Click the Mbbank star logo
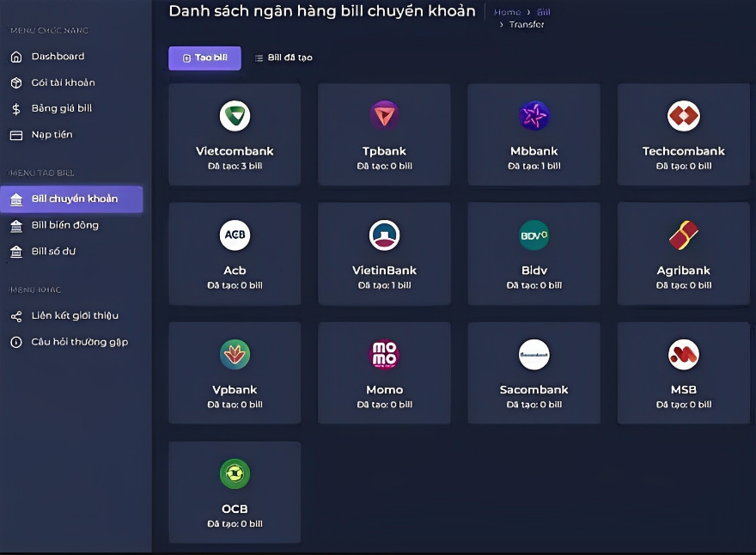Screen dimensions: 756x555 533,116
